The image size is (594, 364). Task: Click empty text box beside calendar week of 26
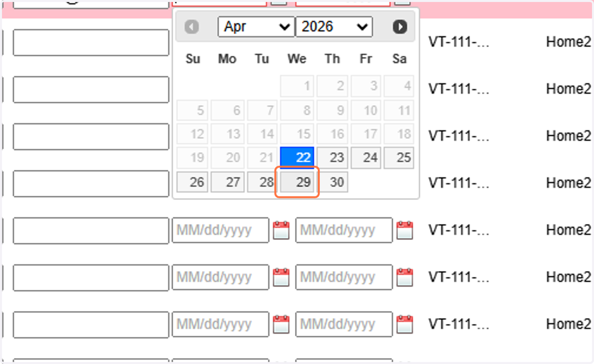(91, 183)
